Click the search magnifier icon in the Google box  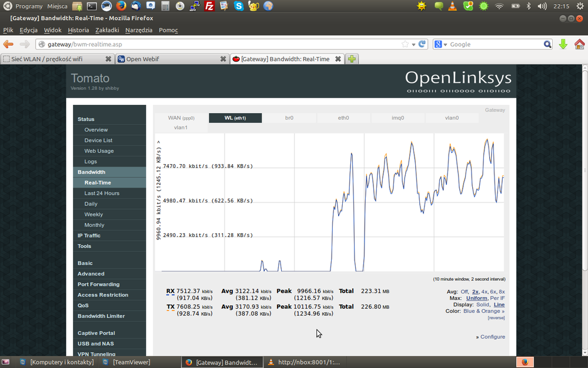click(x=547, y=44)
